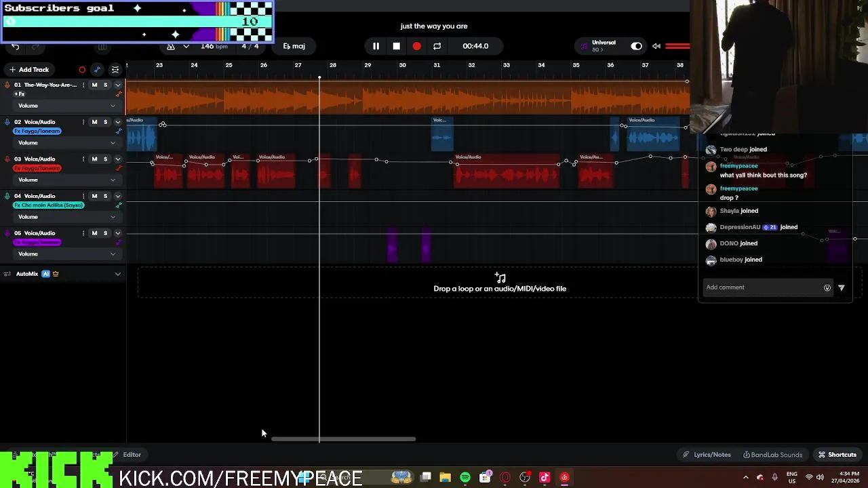Open the metronome settings

coord(171,46)
